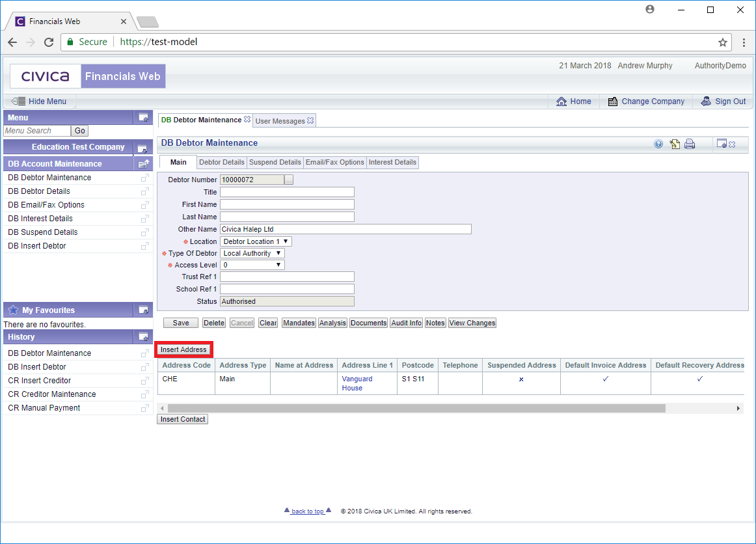Go back in browser history
Image resolution: width=756 pixels, height=544 pixels.
tap(12, 42)
